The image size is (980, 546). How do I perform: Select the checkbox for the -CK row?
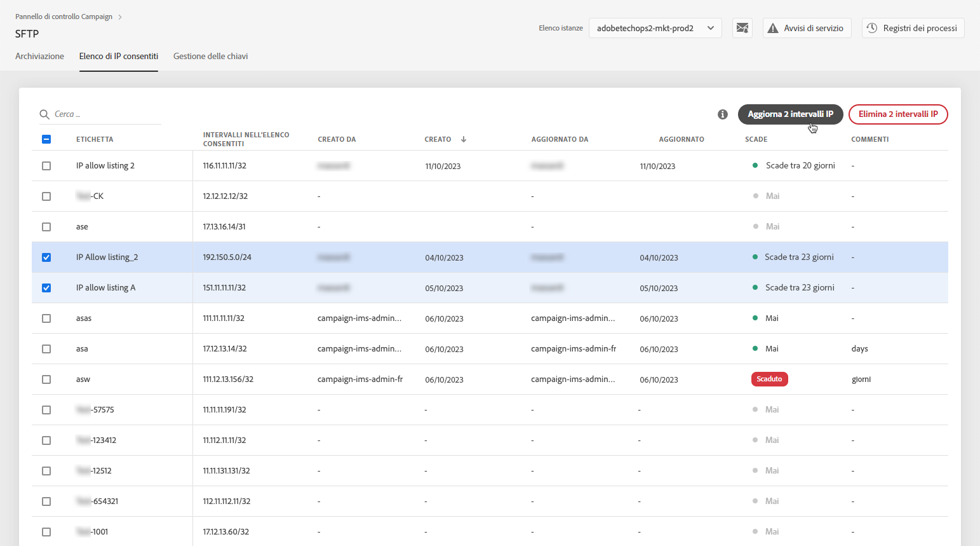coord(46,196)
